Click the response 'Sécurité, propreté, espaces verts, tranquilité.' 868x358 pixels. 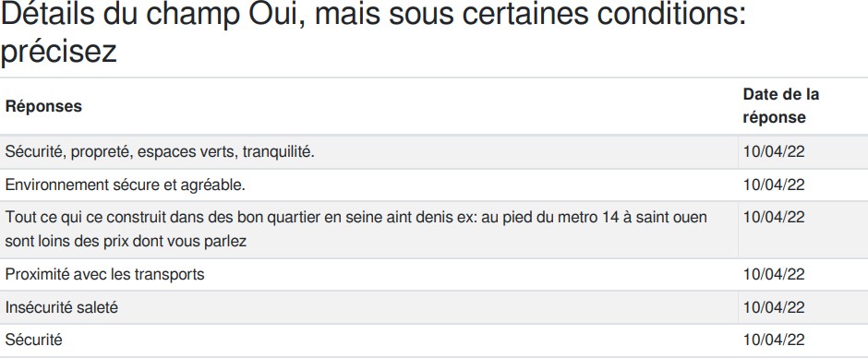point(160,151)
